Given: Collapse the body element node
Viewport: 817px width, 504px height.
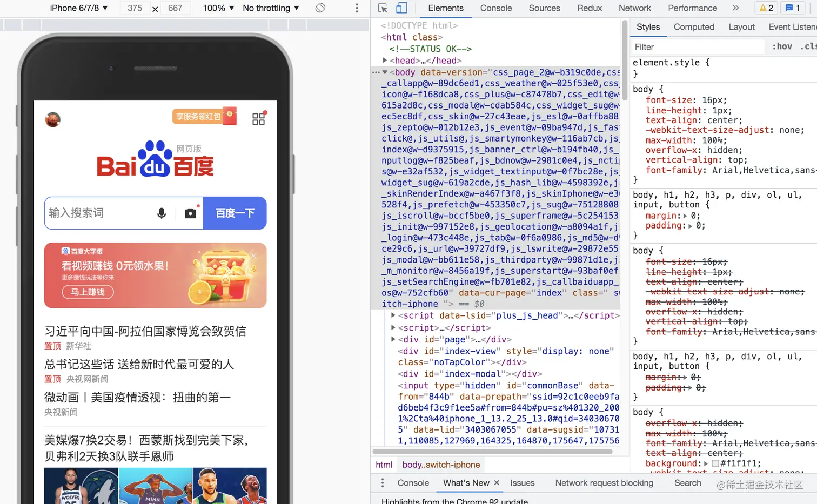Looking at the screenshot, I should tap(385, 72).
